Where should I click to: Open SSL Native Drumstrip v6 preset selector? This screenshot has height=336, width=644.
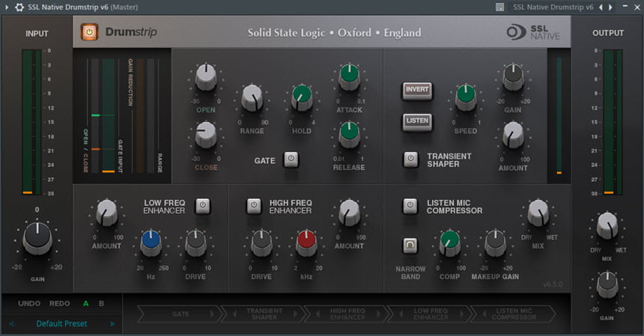tap(553, 7)
